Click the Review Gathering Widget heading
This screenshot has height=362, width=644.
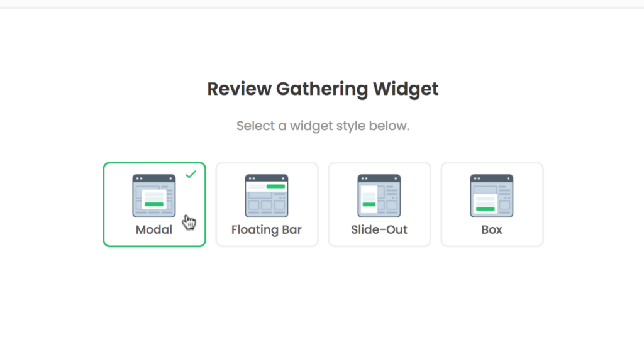[323, 89]
